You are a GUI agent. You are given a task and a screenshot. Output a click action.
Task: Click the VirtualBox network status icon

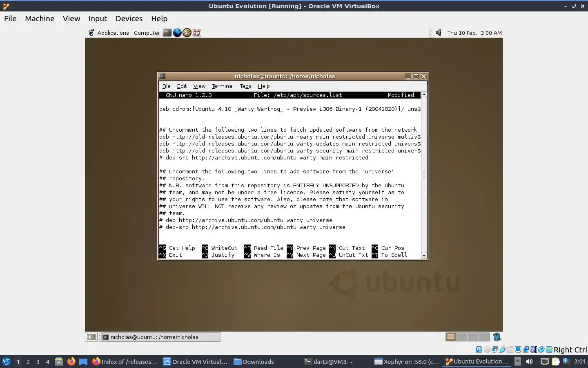click(x=494, y=350)
